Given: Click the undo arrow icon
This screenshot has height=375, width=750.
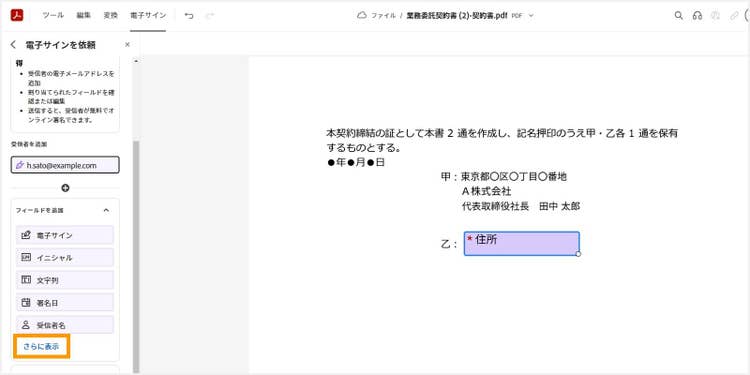Looking at the screenshot, I should tap(189, 16).
